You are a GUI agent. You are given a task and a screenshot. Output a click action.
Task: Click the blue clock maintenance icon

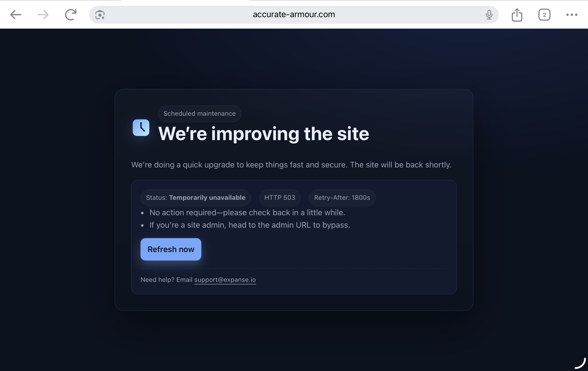coord(141,128)
